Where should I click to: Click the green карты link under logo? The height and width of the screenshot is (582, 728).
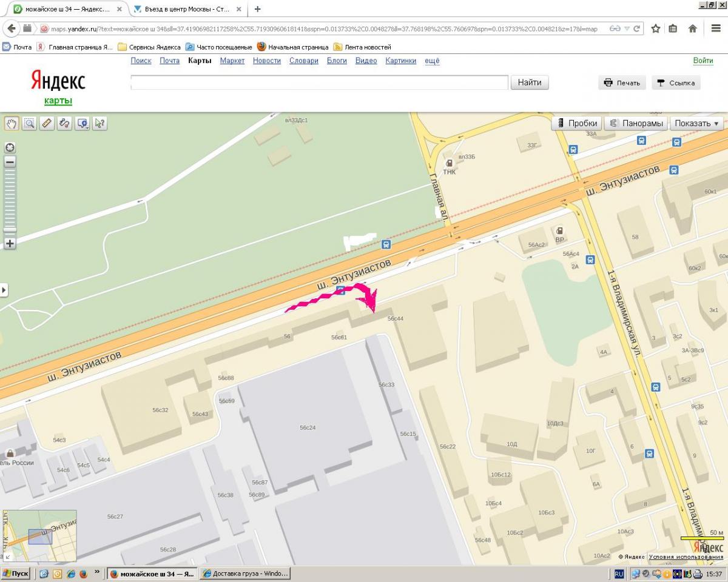tap(58, 101)
